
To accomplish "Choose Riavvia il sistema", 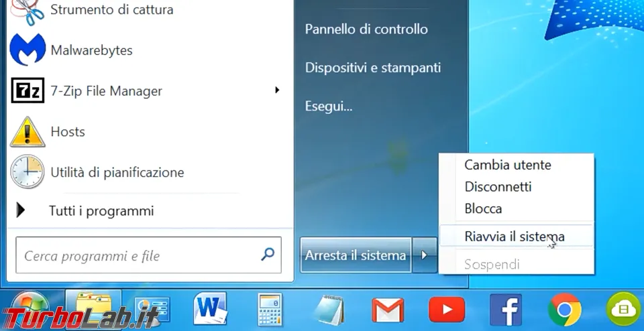I will coord(516,236).
